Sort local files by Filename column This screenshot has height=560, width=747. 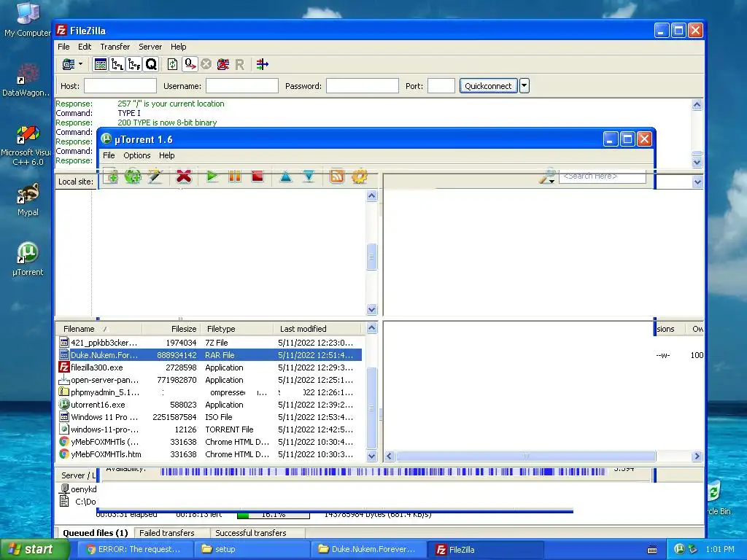[x=98, y=329]
